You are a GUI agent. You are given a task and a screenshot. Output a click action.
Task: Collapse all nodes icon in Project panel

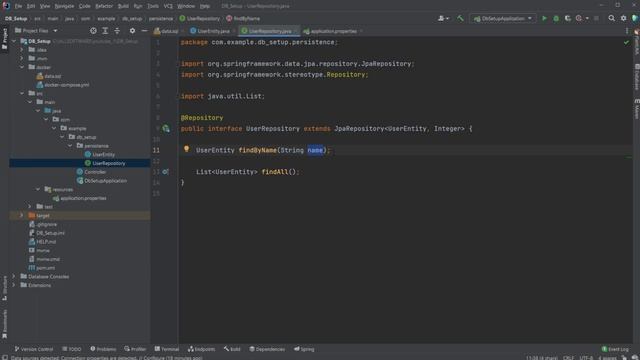[117, 31]
